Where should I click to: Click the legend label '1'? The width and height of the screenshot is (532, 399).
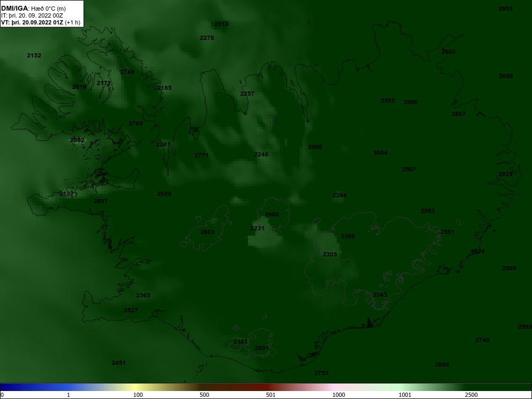click(69, 395)
